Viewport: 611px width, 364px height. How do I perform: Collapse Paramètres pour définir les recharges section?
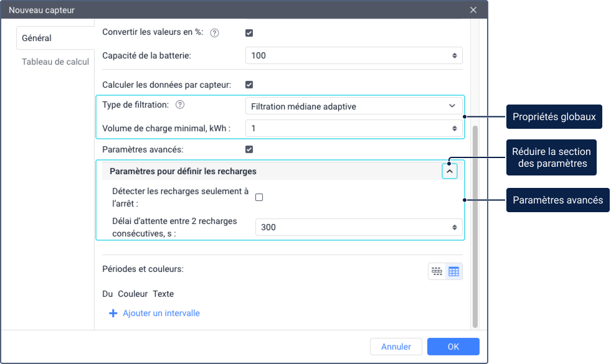(449, 171)
